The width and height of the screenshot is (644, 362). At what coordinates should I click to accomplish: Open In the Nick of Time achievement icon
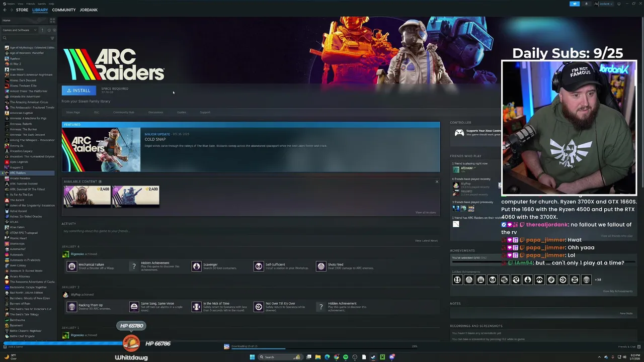[x=196, y=307]
